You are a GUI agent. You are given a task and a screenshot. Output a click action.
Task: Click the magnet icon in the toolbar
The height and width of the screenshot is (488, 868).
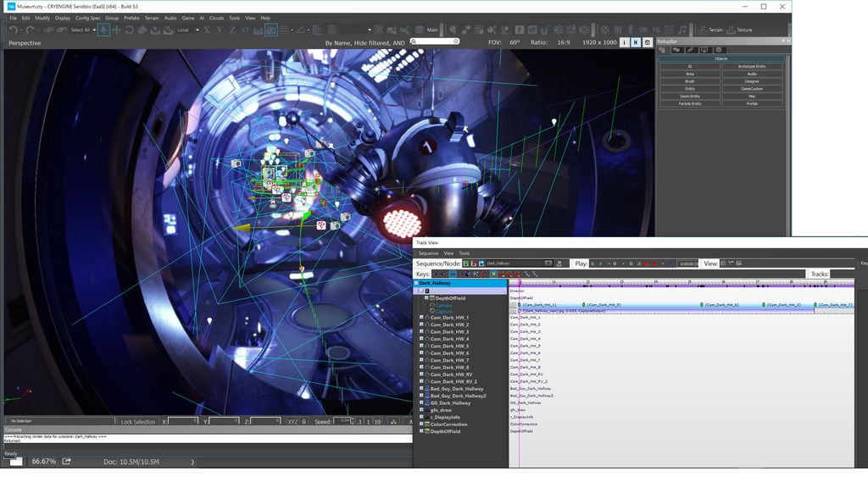click(544, 30)
